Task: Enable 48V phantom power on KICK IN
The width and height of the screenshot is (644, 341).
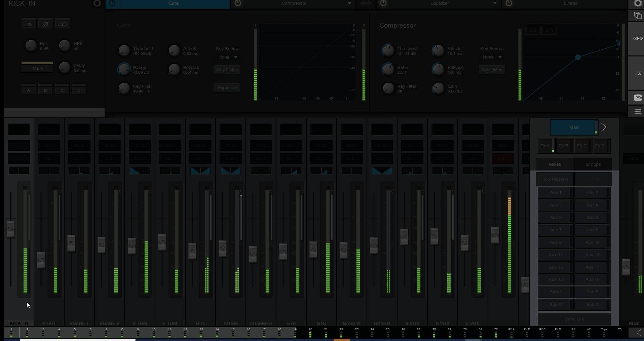Action: (x=29, y=24)
